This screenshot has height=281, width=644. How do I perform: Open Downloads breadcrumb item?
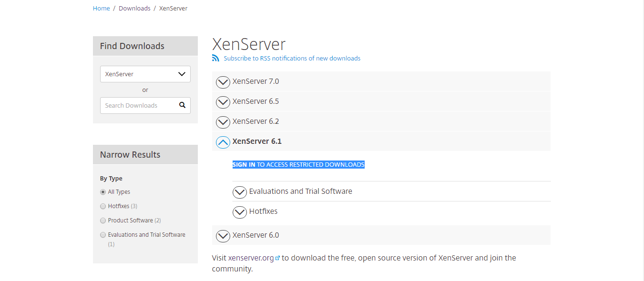coord(134,9)
